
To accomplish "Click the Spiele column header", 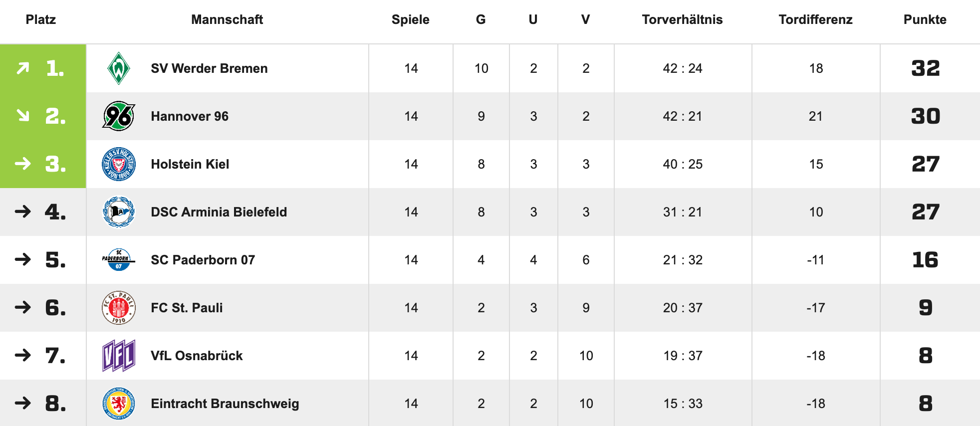I will (410, 19).
